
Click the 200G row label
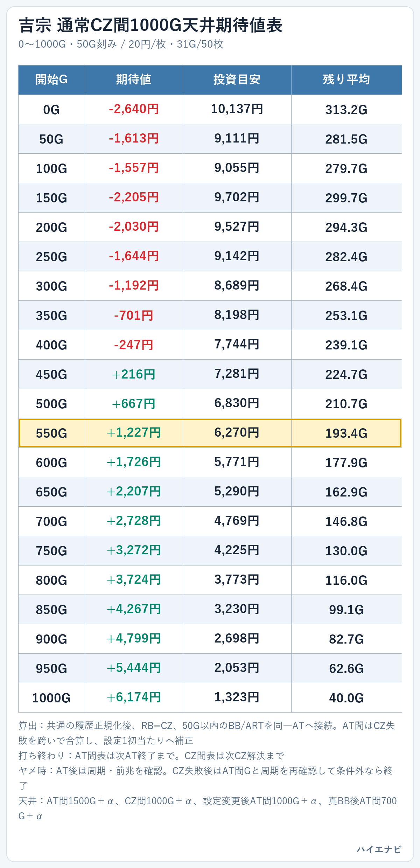point(51,227)
